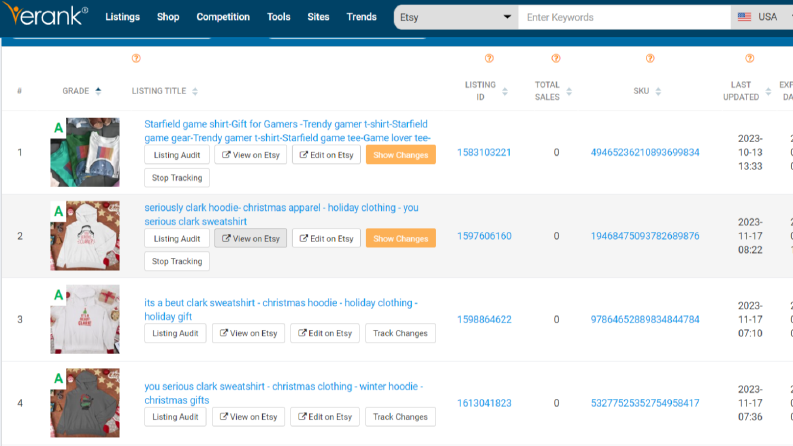The image size is (793, 446).
Task: Open the Trends menu
Action: [362, 17]
